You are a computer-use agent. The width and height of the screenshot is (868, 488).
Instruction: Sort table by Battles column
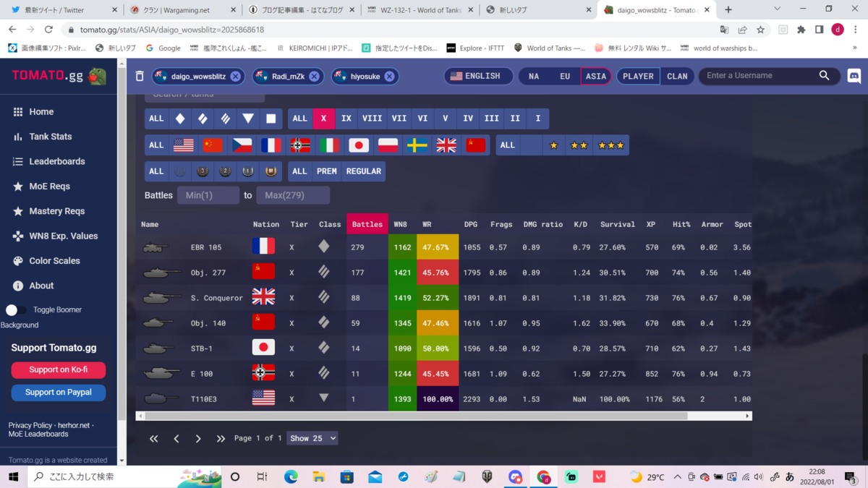point(367,224)
